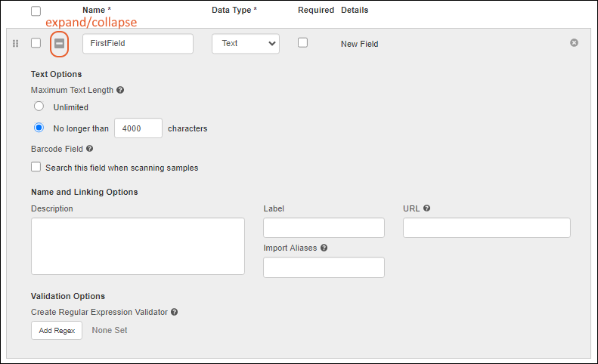Tick the select-all checkbox in header
Image resolution: width=598 pixels, height=364 pixels.
pyautogui.click(x=36, y=11)
